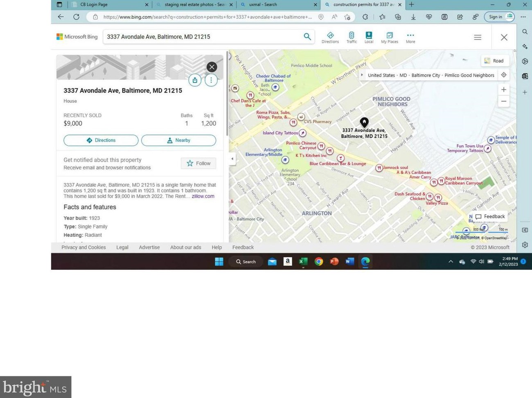Image resolution: width=532 pixels, height=398 pixels.
Task: Follow this property for notifications
Action: [x=198, y=163]
